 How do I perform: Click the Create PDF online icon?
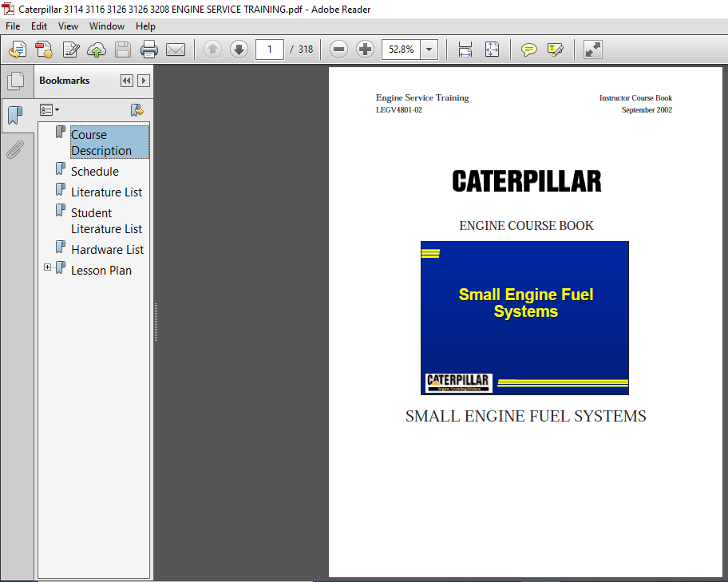pos(45,49)
